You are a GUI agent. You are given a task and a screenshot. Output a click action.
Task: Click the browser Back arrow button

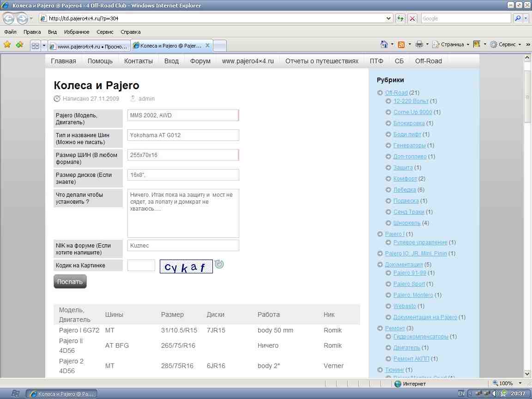point(9,18)
